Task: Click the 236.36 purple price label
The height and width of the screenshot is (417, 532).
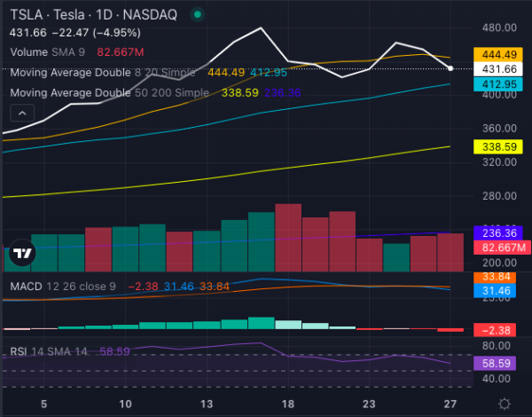Action: 498,233
